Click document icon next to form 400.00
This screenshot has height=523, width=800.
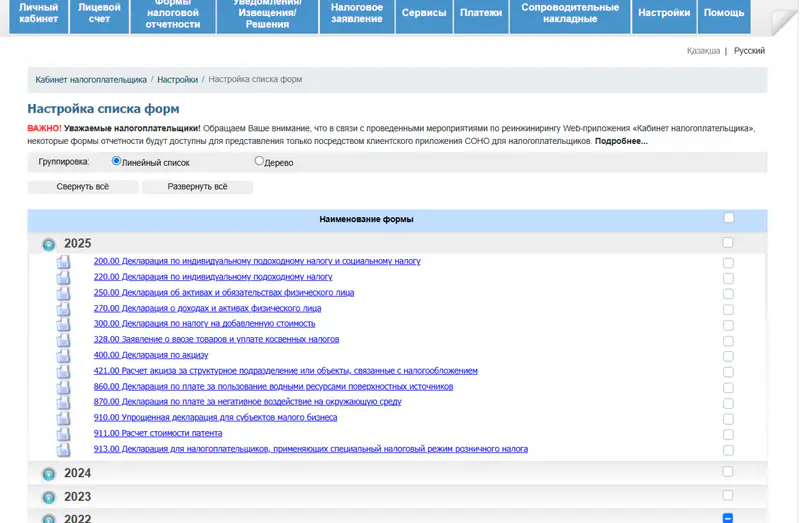[64, 356]
